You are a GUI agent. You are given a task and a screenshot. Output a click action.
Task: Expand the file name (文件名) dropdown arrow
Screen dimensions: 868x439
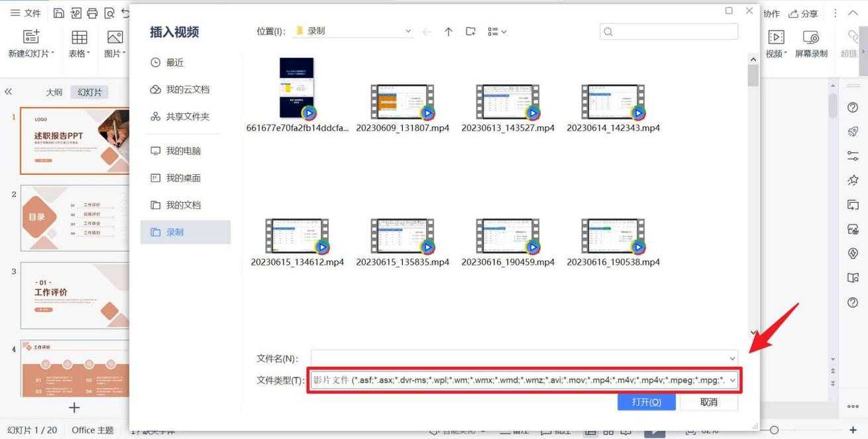[x=732, y=359]
